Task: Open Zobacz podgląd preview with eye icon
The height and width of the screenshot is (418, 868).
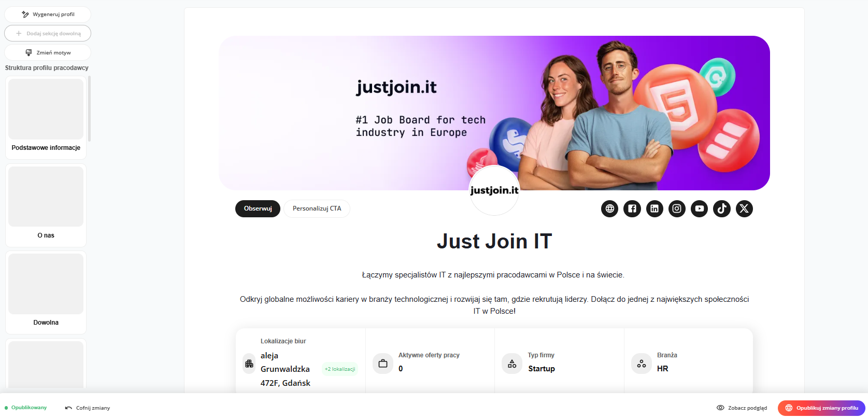Action: tap(742, 408)
